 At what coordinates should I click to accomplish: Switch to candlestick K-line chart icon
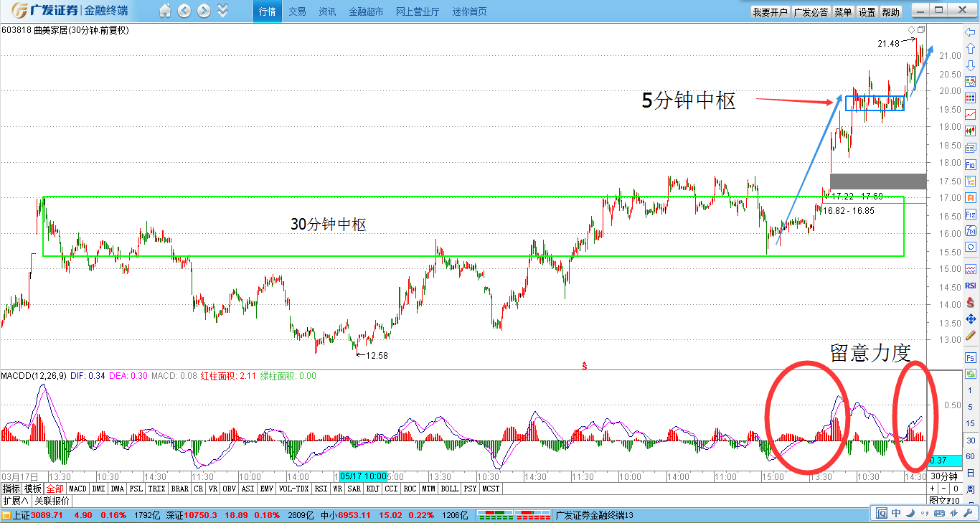[971, 131]
